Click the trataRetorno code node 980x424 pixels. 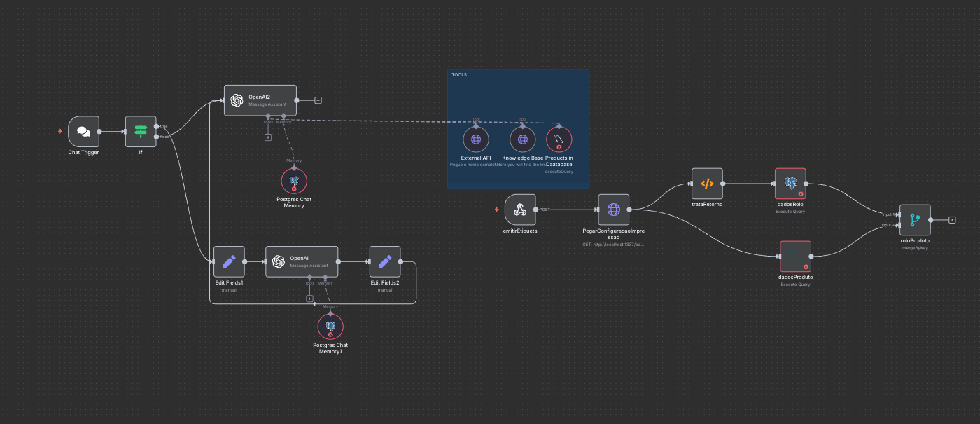click(706, 184)
